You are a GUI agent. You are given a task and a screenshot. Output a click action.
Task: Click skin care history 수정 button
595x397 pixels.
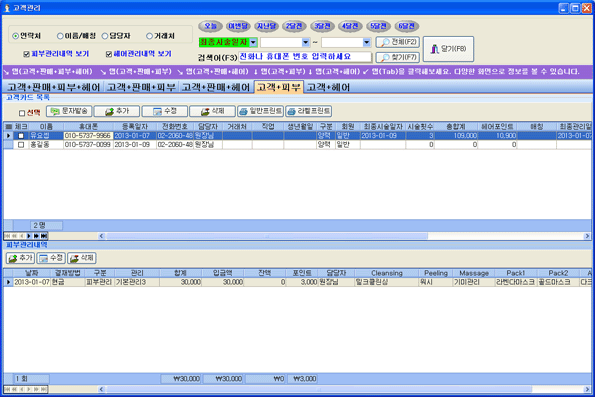point(51,258)
